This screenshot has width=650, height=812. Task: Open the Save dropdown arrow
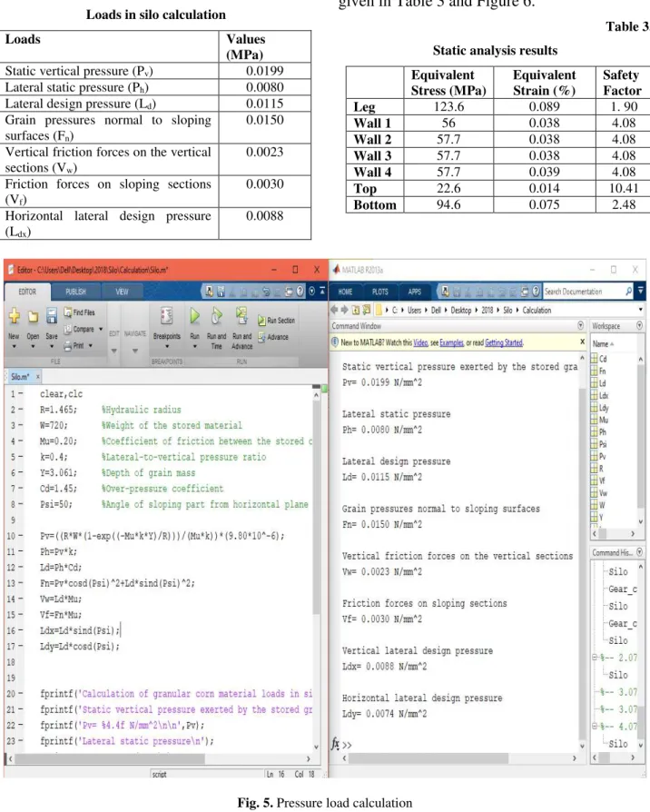tap(52, 346)
